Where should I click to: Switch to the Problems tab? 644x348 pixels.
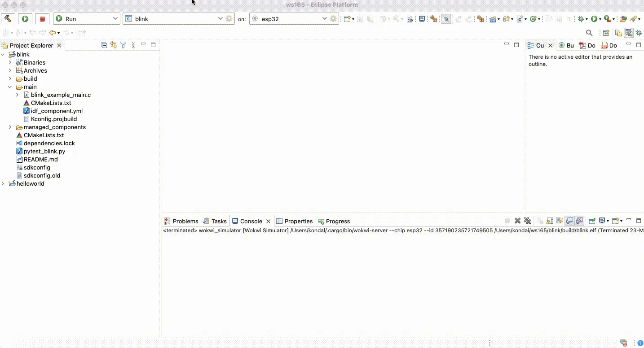181,221
